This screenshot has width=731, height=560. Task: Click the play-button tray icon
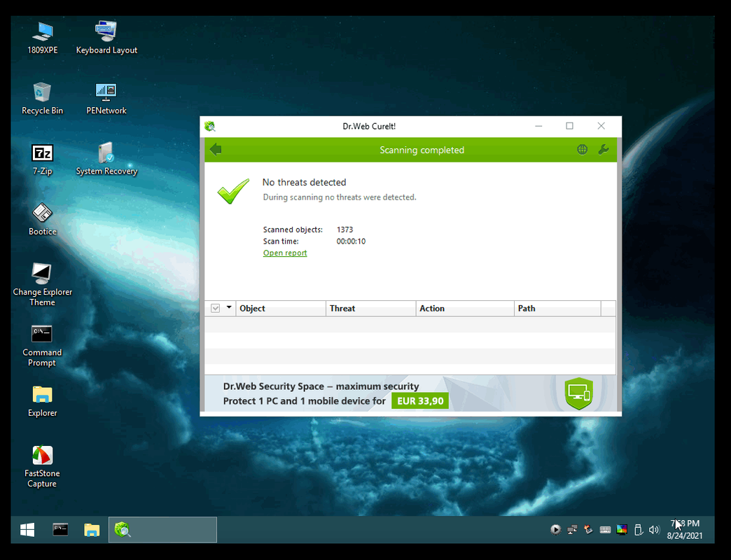tap(555, 530)
